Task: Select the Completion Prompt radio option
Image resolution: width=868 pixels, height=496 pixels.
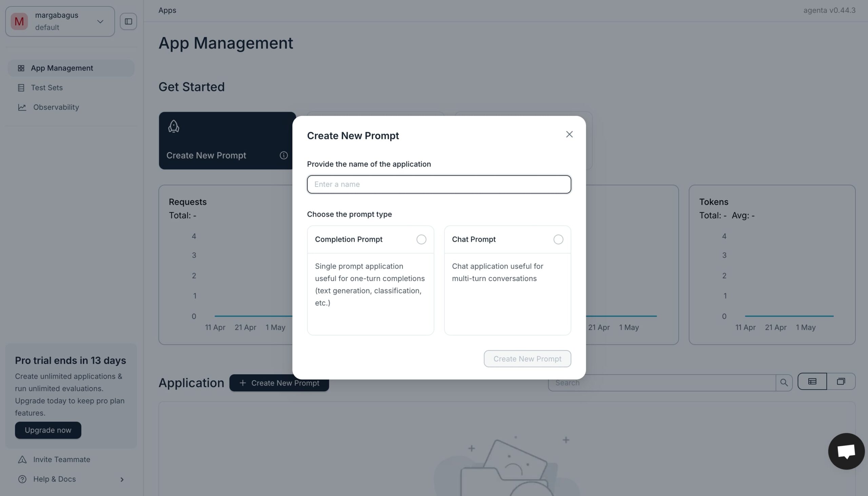Action: (x=421, y=239)
